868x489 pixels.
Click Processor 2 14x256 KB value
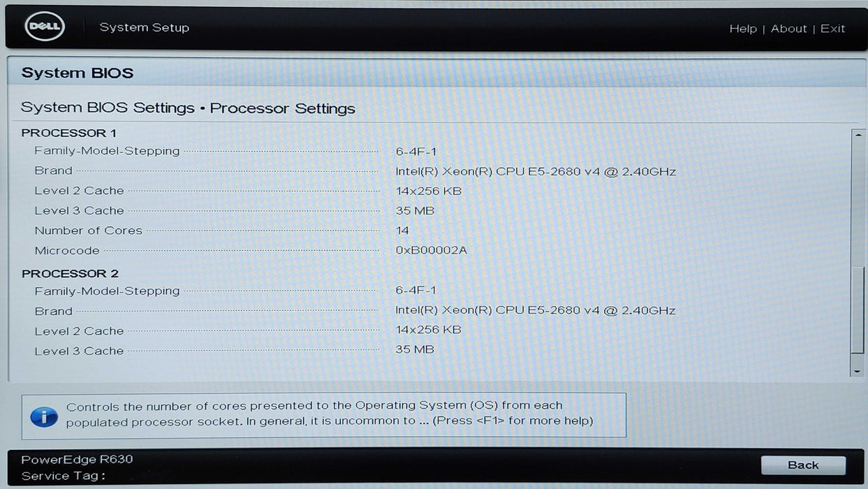(x=428, y=330)
